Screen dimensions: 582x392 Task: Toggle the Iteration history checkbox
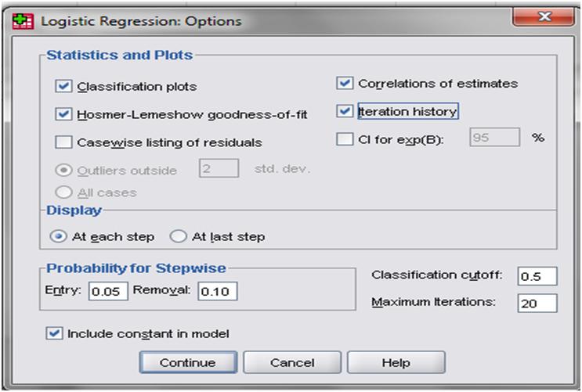[x=345, y=111]
